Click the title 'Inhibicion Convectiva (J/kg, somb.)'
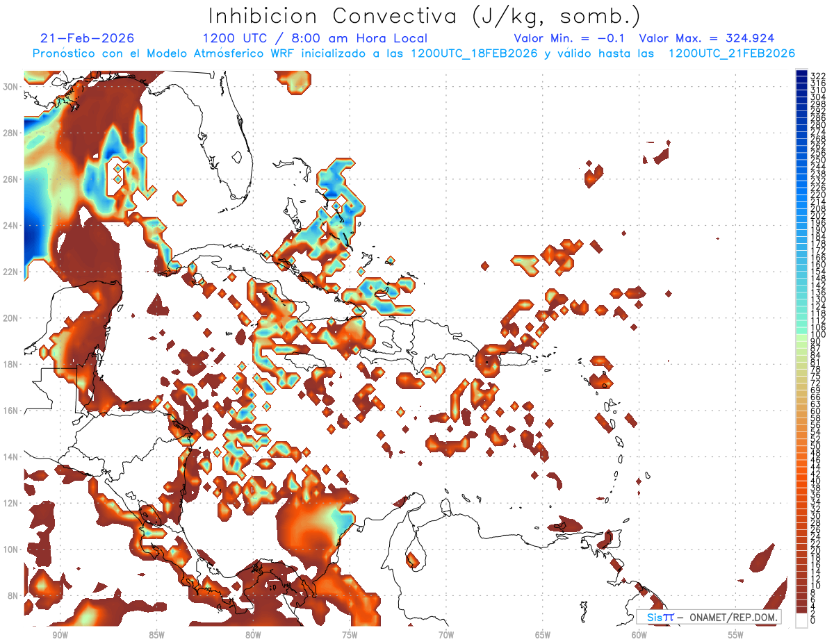Image resolution: width=834 pixels, height=644 pixels. pos(425,16)
